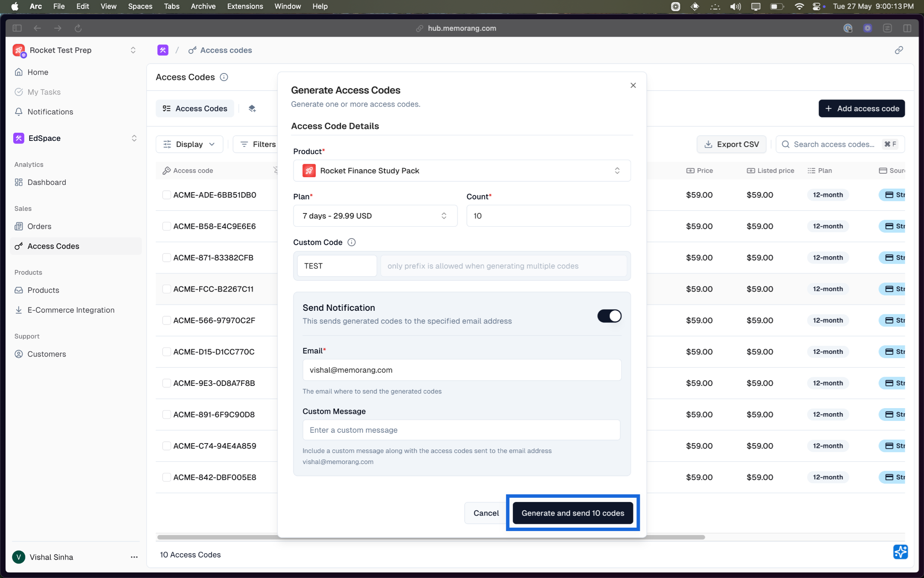Click the EdSpace icon in breadcrumb
The height and width of the screenshot is (578, 924).
click(163, 50)
